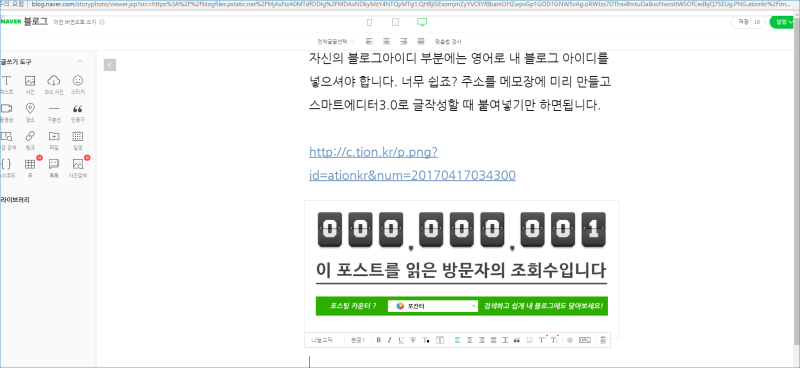This screenshot has width=800, height=368.
Task: Insert URL link from floating toolbar
Action: click(585, 340)
